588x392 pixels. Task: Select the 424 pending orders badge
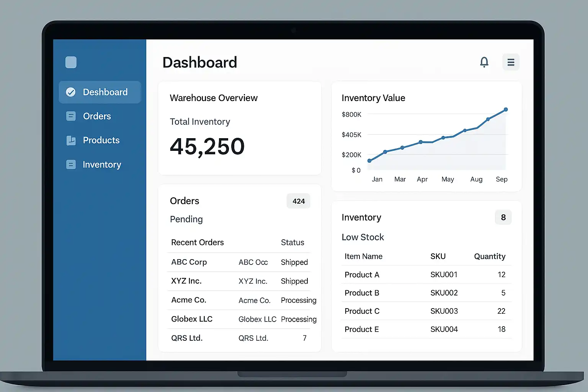pos(299,201)
